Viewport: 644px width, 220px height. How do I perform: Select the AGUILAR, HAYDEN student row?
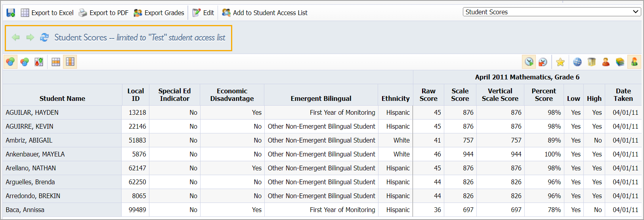tap(32, 112)
